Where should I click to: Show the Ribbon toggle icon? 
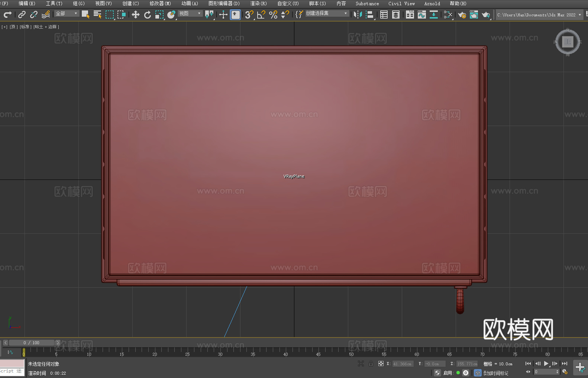click(410, 14)
